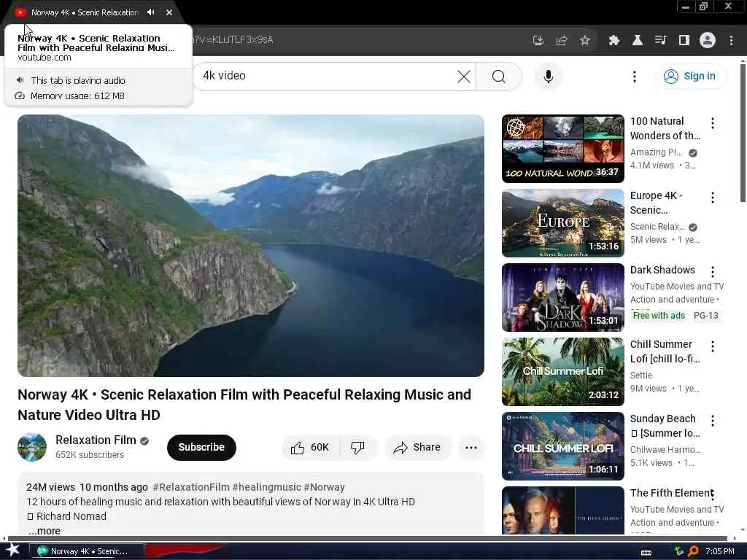This screenshot has height=560, width=747.
Task: Open the Relaxation Film channel name
Action: tap(96, 440)
